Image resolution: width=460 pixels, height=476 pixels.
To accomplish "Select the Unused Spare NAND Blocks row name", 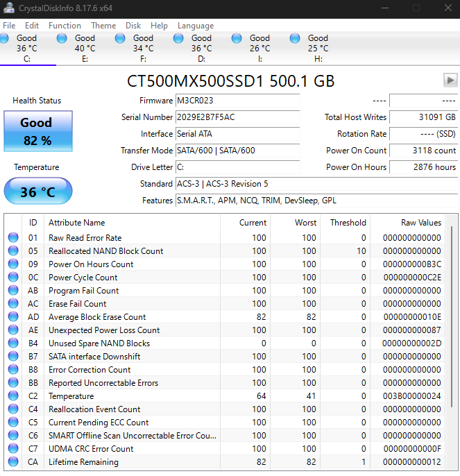I will (99, 343).
